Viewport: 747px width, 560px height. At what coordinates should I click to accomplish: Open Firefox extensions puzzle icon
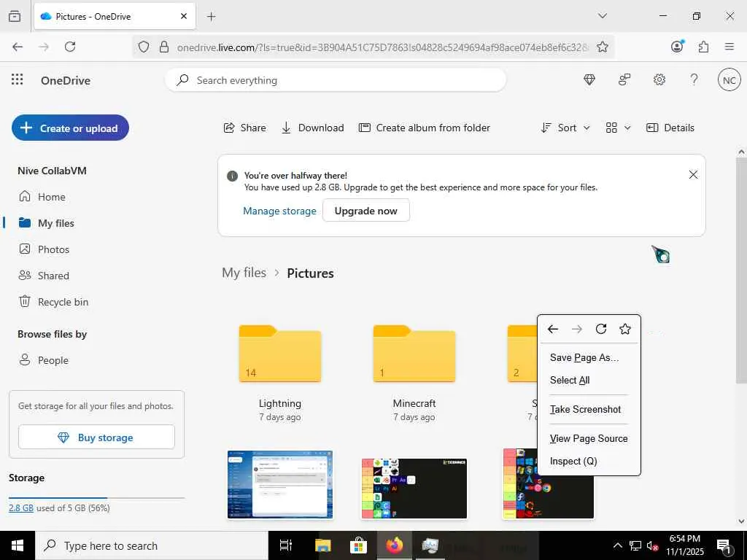coord(703,47)
